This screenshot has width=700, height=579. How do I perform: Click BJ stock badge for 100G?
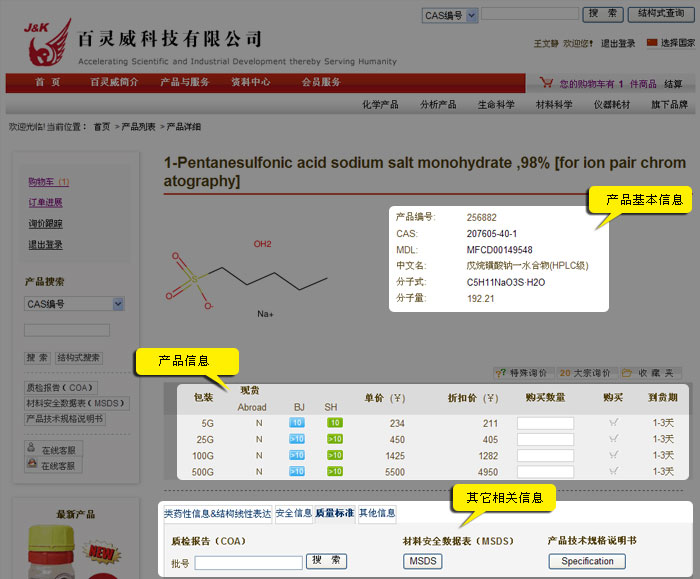point(297,455)
